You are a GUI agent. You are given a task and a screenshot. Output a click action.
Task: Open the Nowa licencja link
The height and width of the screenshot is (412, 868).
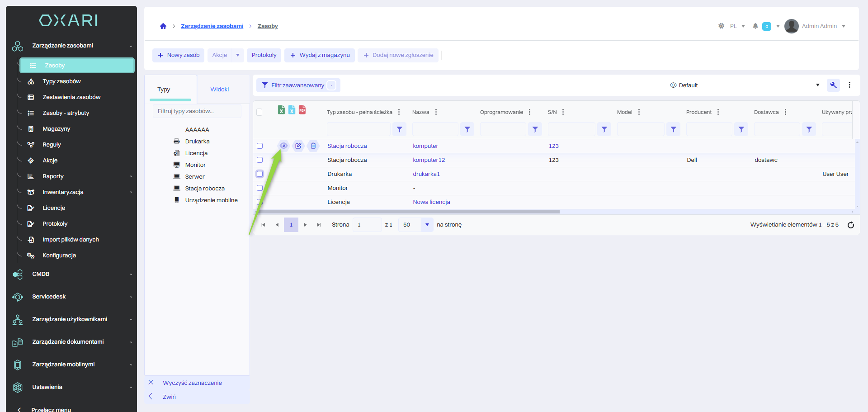click(431, 202)
